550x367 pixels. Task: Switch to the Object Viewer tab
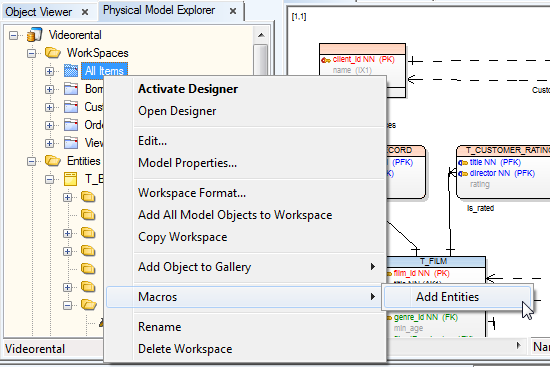click(39, 12)
